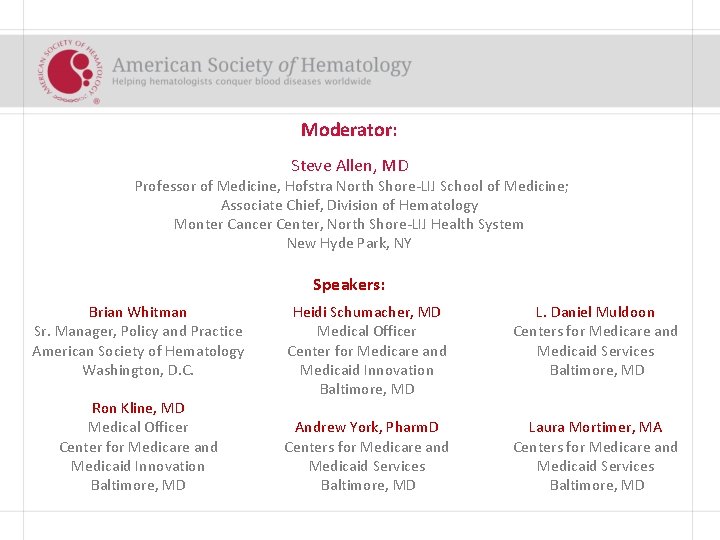Select speaker name Andrew York, PharmD
The width and height of the screenshot is (720, 540).
pos(366,427)
